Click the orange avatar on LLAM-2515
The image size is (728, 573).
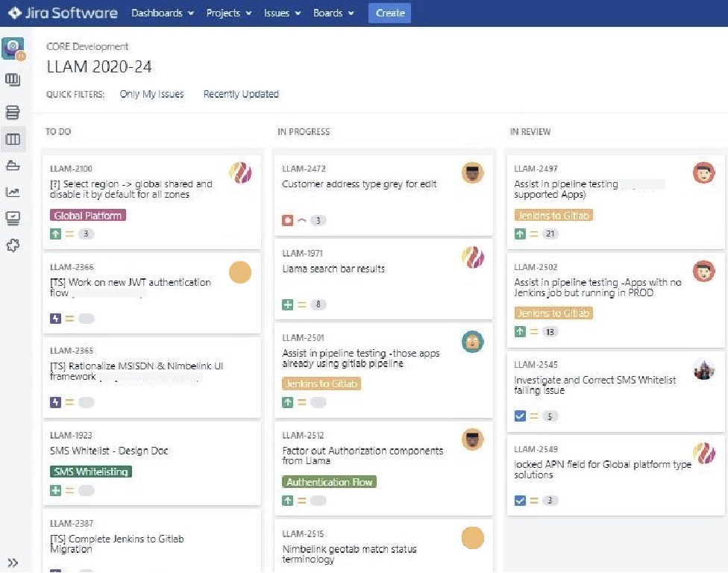pos(473,538)
